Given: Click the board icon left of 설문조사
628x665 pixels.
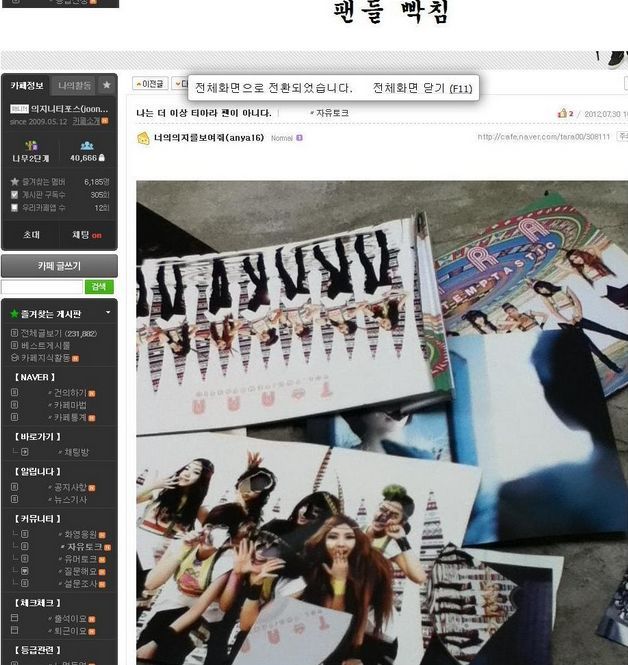Looking at the screenshot, I should pos(25,583).
